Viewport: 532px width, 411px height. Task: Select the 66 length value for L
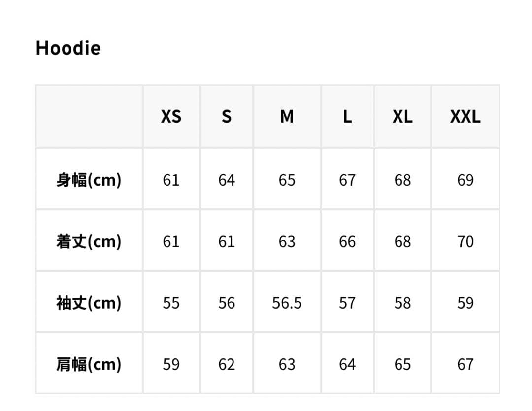click(x=347, y=242)
